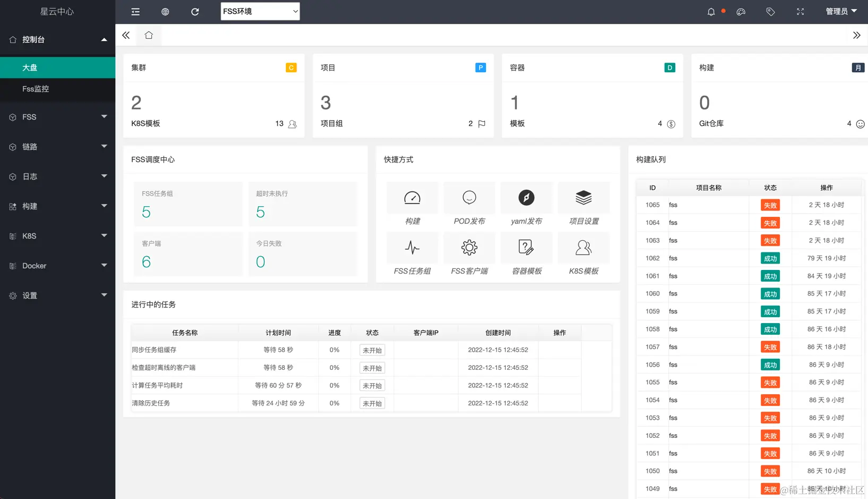Toggle the sidebar collapse menu icon
Screen dimensions: 868x499
click(135, 12)
